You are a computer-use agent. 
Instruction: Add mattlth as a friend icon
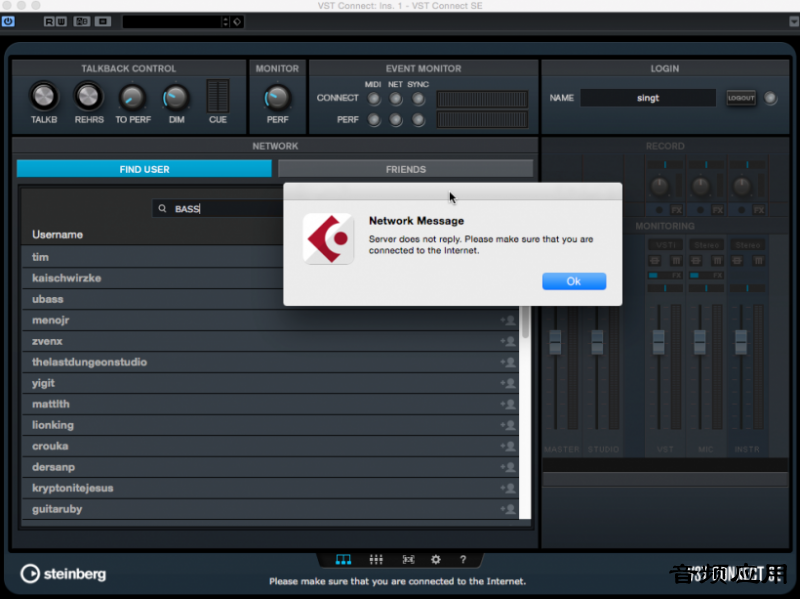(508, 404)
